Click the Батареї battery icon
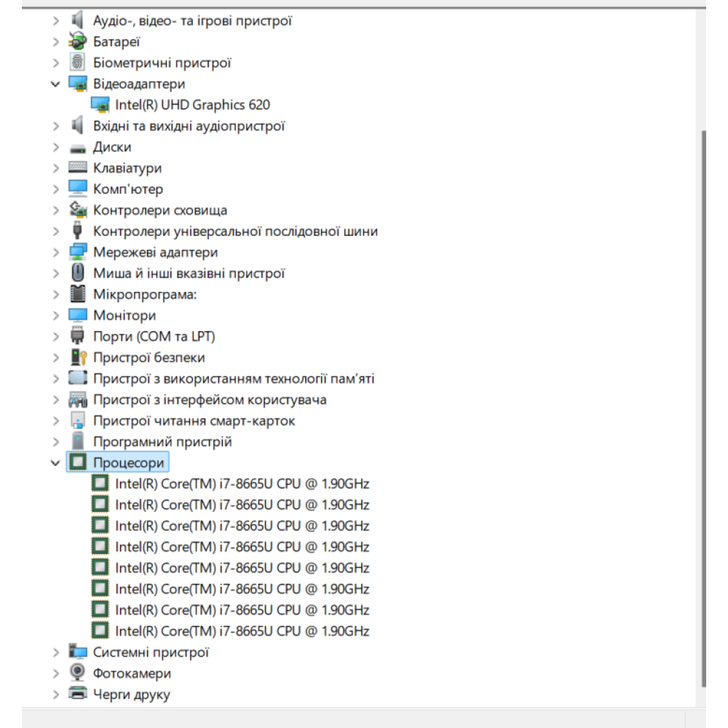This screenshot has width=728, height=728. click(x=78, y=42)
